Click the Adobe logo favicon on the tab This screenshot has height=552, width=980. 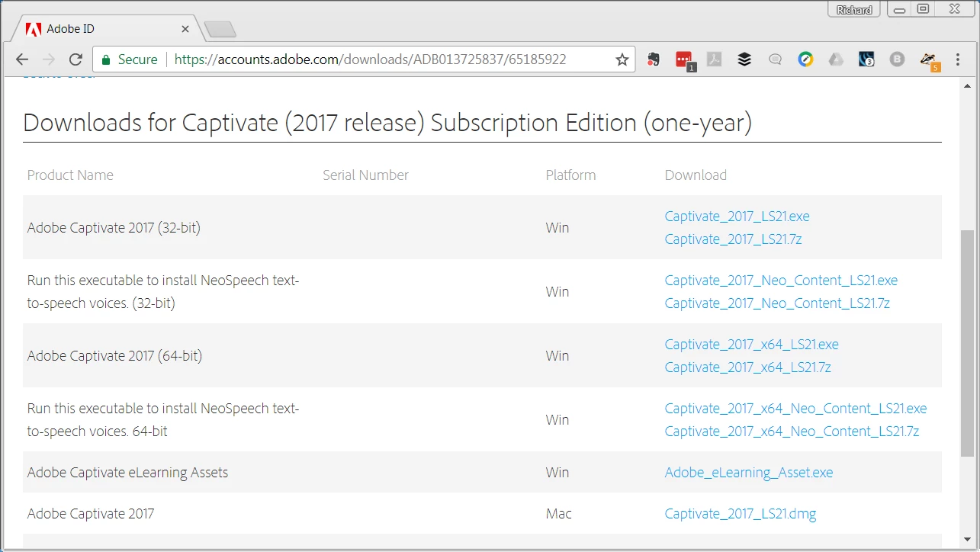[x=33, y=29]
